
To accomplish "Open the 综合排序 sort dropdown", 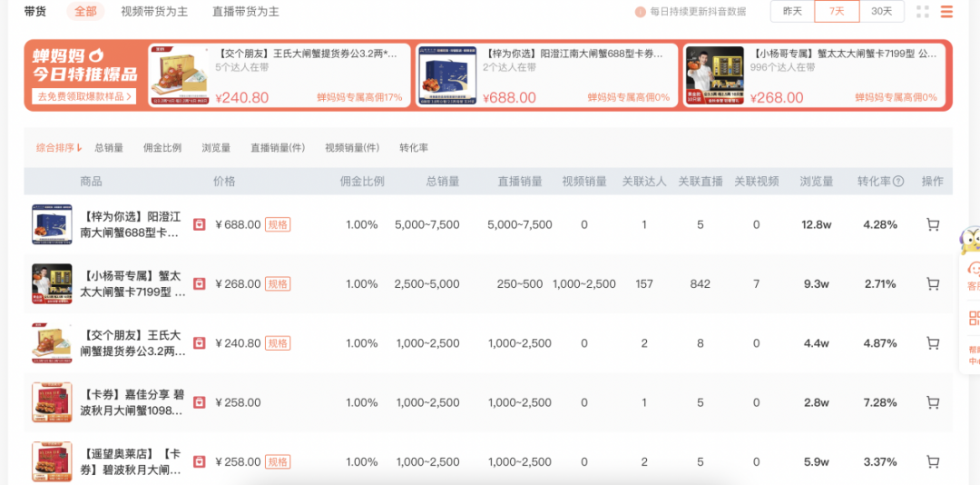I will coord(59,147).
